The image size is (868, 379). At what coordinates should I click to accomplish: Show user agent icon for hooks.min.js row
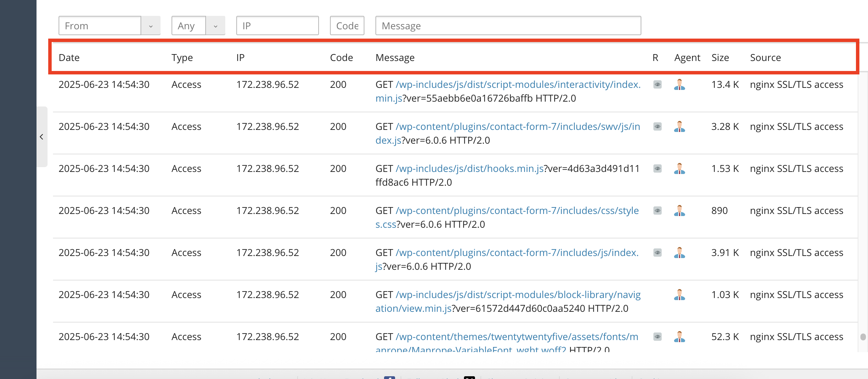coord(679,168)
